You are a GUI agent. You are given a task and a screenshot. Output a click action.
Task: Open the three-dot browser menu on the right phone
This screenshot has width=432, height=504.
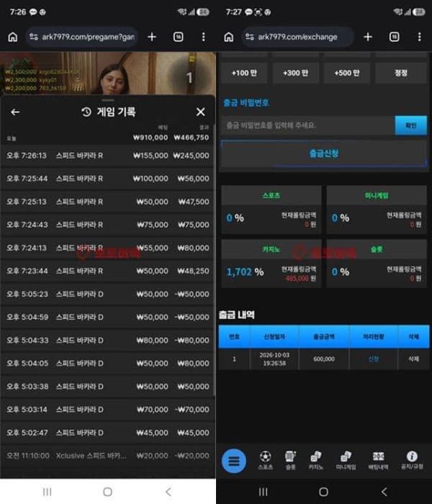420,37
